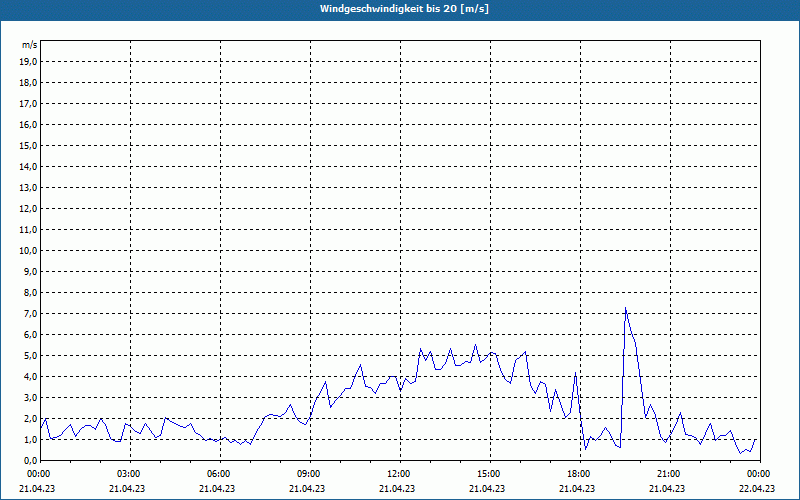The height and width of the screenshot is (500, 800).
Task: Click the 09:00 time label
Action: coord(310,474)
